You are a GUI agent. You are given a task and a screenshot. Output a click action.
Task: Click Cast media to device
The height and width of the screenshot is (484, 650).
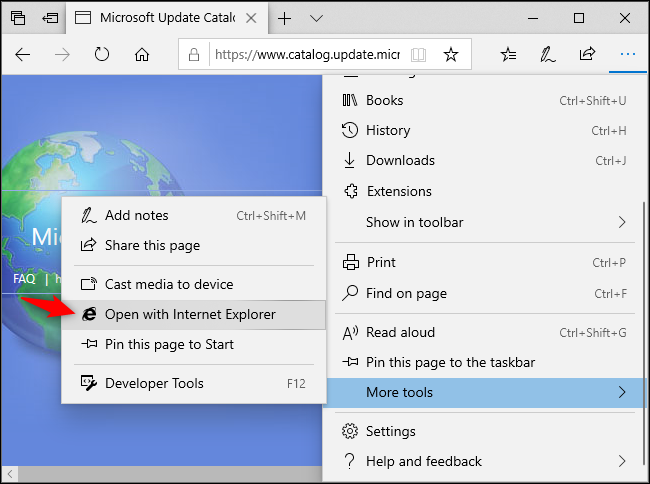[x=168, y=284]
